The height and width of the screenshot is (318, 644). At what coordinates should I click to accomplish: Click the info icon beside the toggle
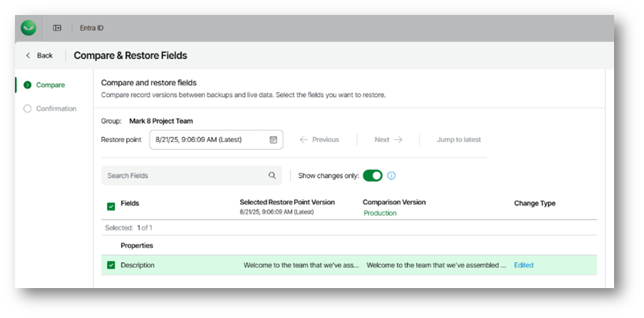pyautogui.click(x=391, y=175)
